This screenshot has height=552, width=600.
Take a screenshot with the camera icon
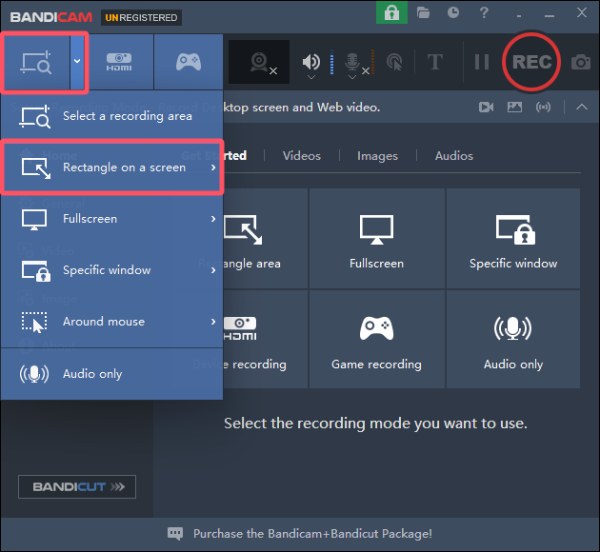(580, 62)
